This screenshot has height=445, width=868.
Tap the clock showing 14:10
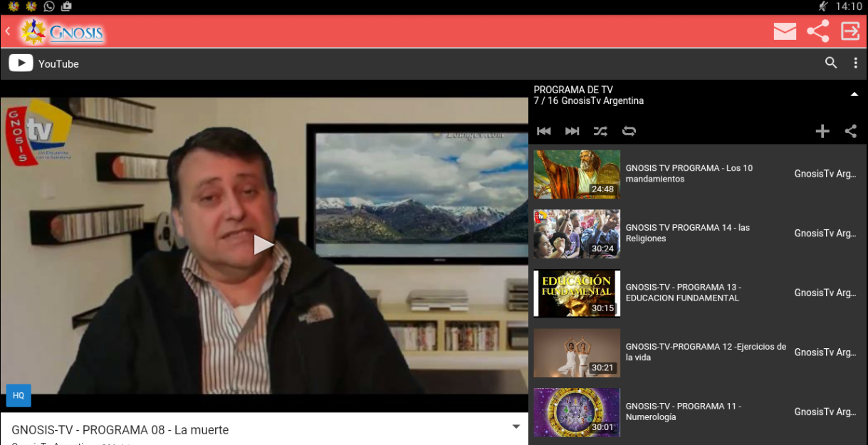849,6
